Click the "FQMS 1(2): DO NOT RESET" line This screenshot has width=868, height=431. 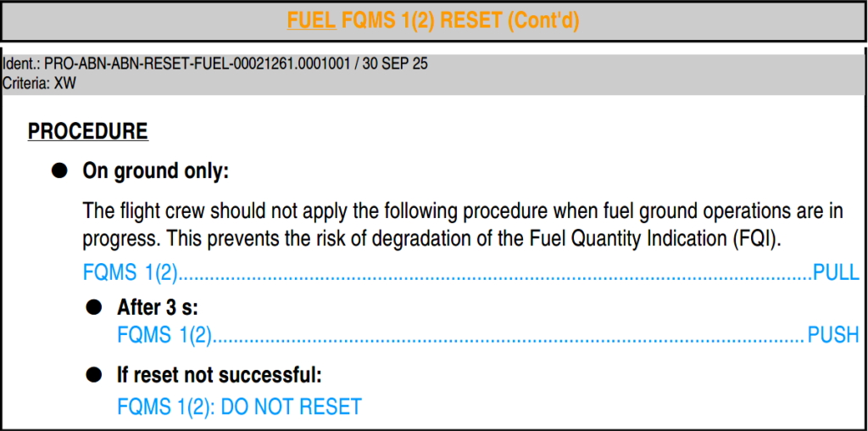(x=239, y=406)
